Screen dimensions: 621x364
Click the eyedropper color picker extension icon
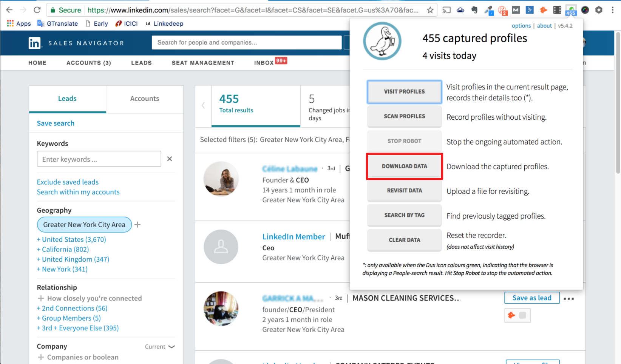coord(489,10)
